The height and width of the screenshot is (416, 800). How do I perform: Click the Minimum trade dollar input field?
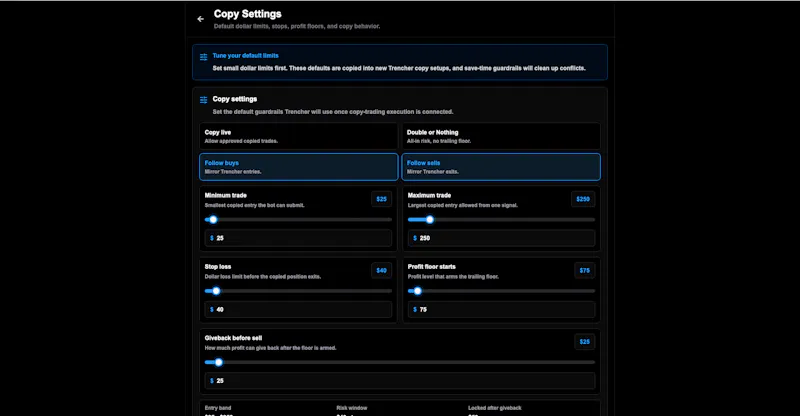click(298, 238)
